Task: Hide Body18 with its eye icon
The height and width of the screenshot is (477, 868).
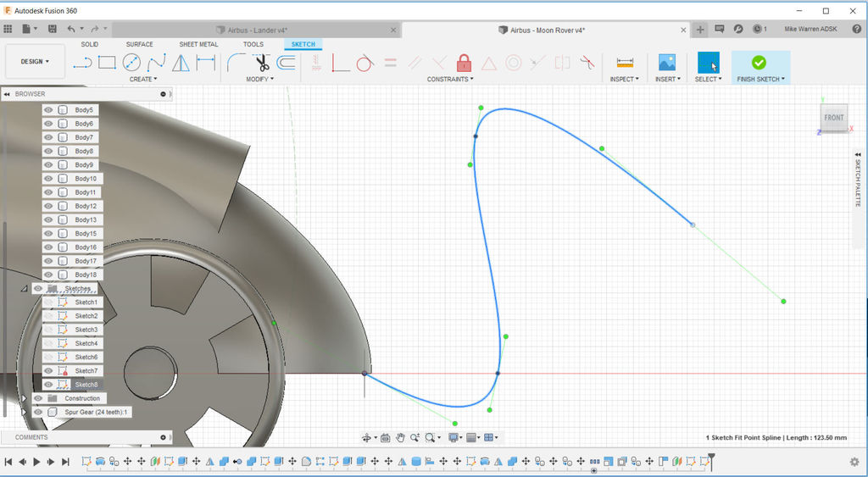Action: (x=48, y=275)
